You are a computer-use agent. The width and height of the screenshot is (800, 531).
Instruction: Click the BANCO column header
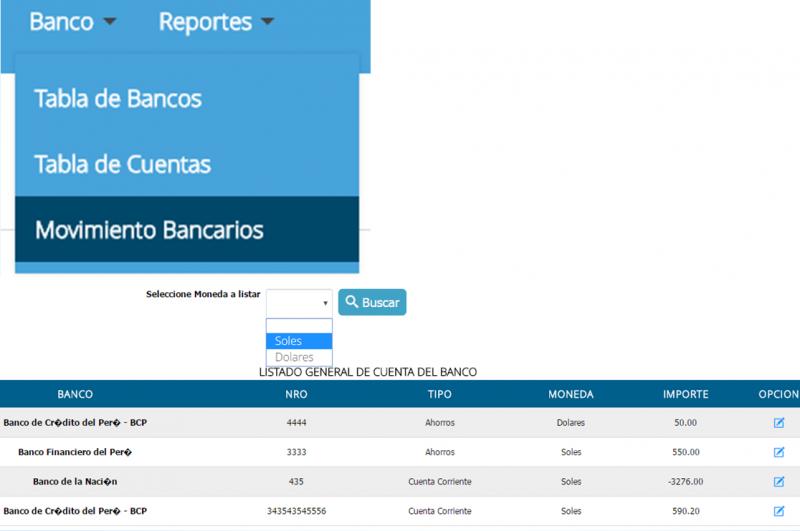75,394
